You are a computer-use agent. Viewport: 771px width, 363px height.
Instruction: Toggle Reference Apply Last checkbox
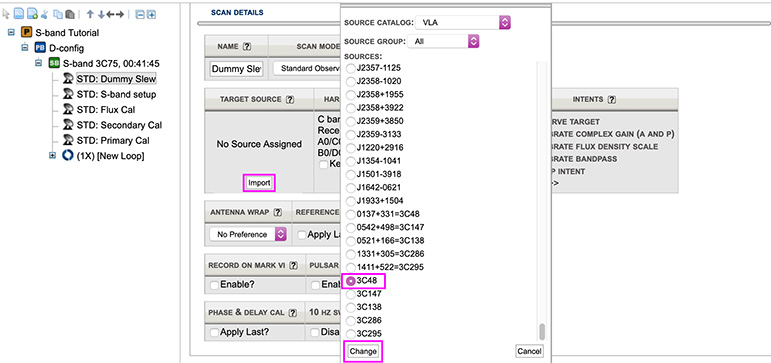(x=301, y=235)
